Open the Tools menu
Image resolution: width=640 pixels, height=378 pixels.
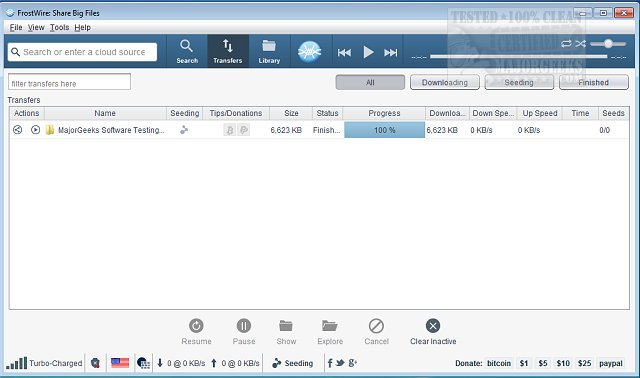point(59,27)
